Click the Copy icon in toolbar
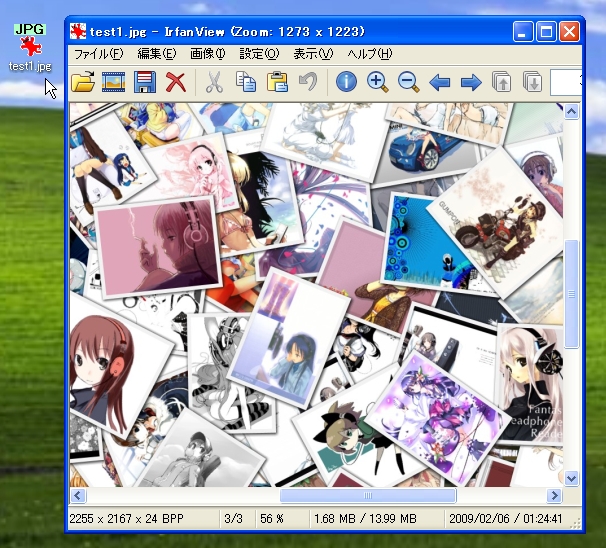The height and width of the screenshot is (548, 606). 246,82
